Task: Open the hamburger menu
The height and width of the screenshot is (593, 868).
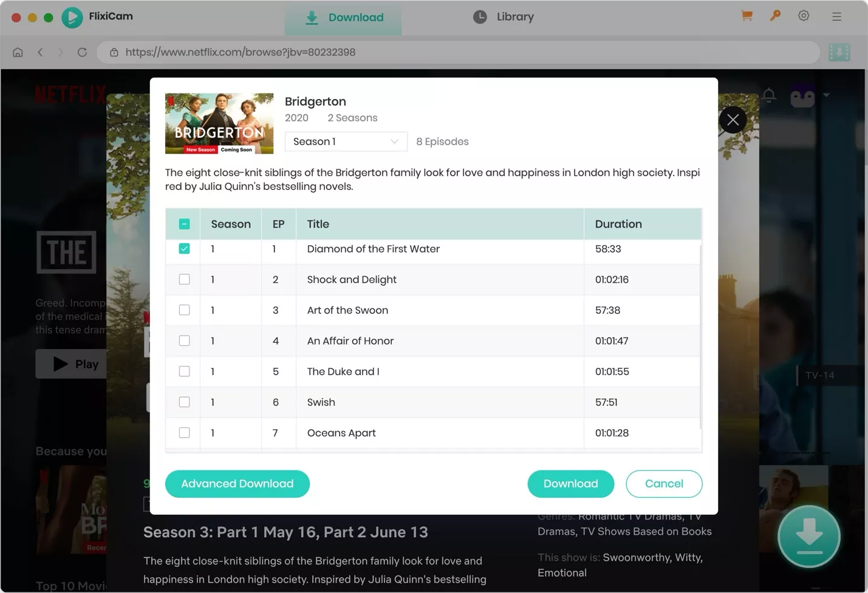Action: pos(836,17)
